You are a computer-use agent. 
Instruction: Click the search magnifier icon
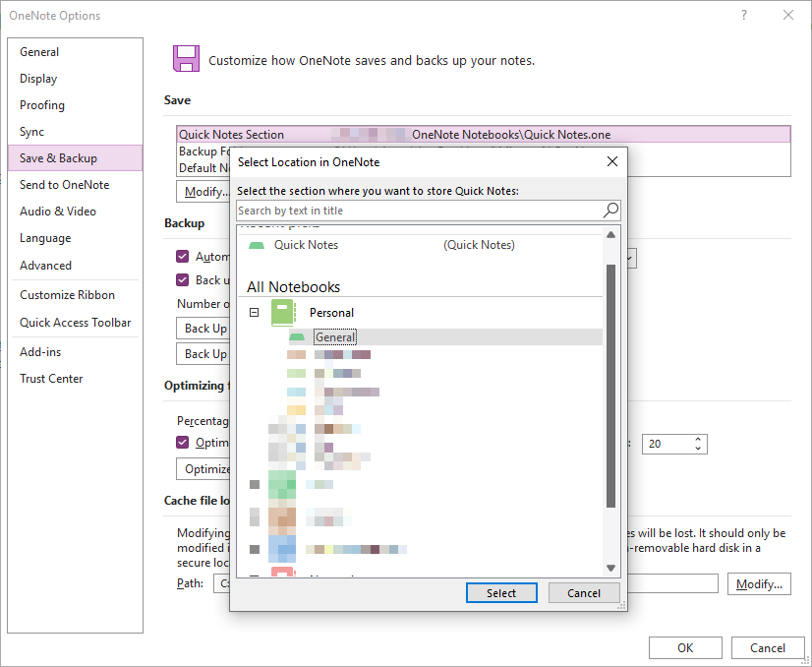point(611,211)
